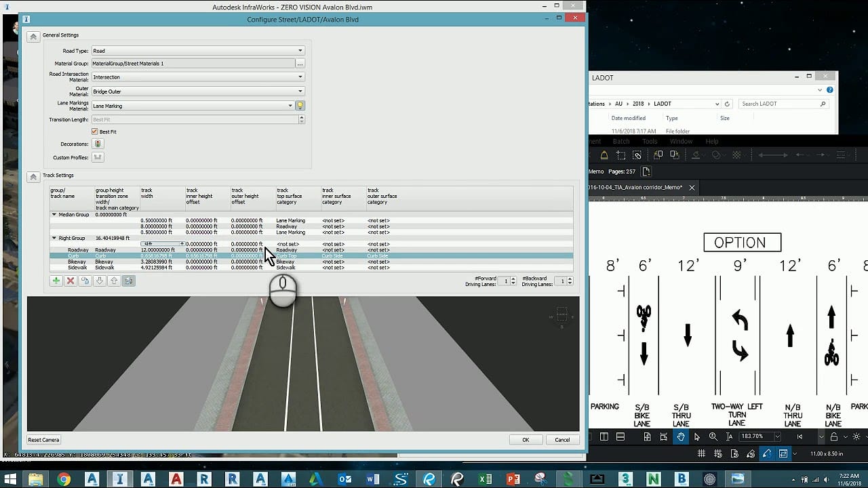868x488 pixels.
Task: Click the lane markings light bulb icon
Action: pos(300,106)
